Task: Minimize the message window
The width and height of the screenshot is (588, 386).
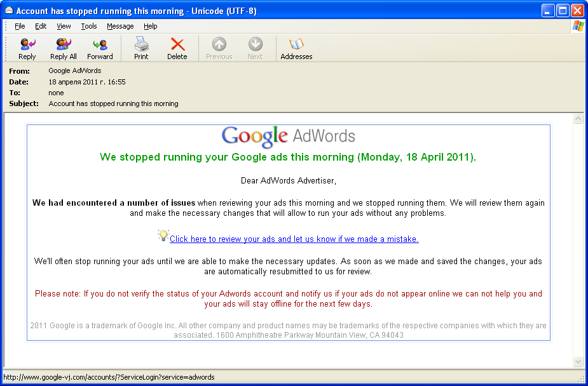Action: tap(548, 11)
